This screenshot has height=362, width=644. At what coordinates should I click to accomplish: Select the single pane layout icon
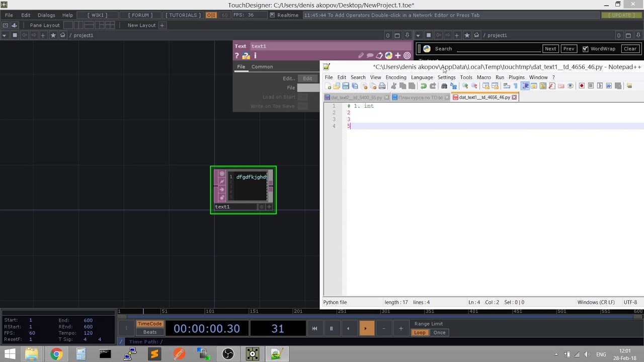point(68,25)
